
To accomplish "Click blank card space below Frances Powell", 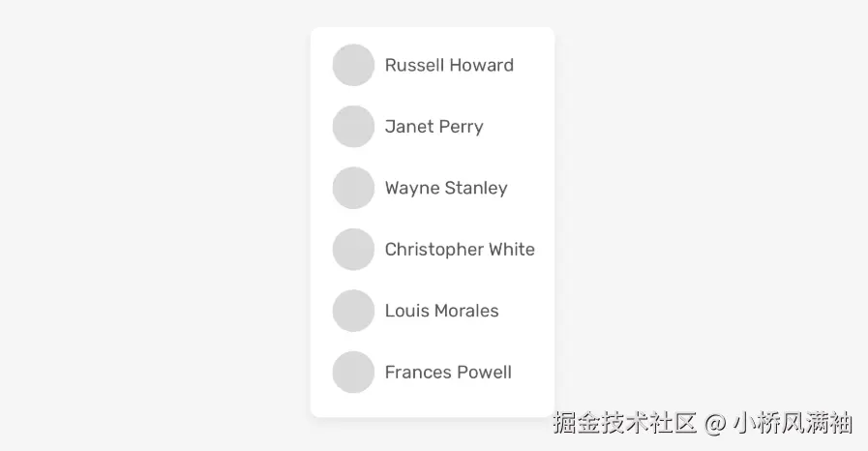I will 432,406.
